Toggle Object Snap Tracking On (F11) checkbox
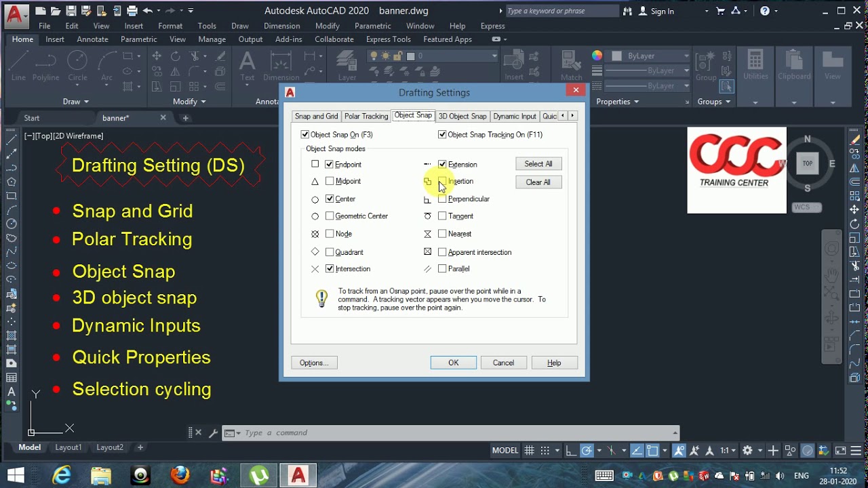This screenshot has height=488, width=868. (442, 134)
